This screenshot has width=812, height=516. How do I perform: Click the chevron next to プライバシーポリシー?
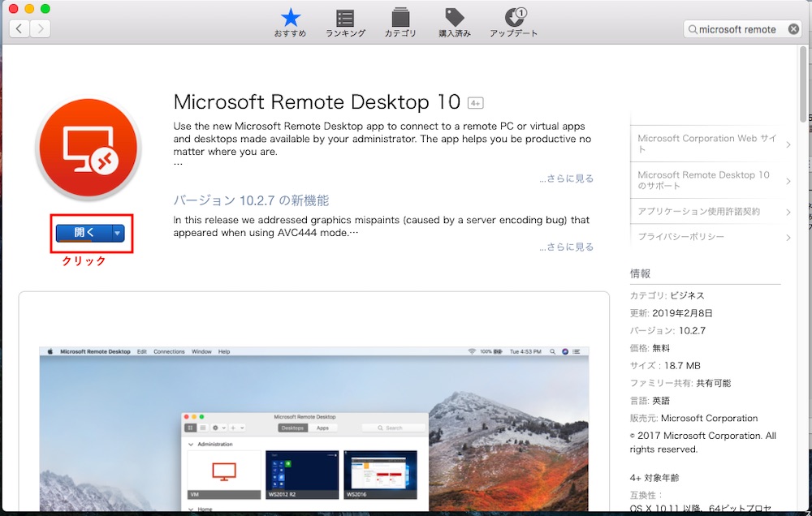pyautogui.click(x=788, y=238)
